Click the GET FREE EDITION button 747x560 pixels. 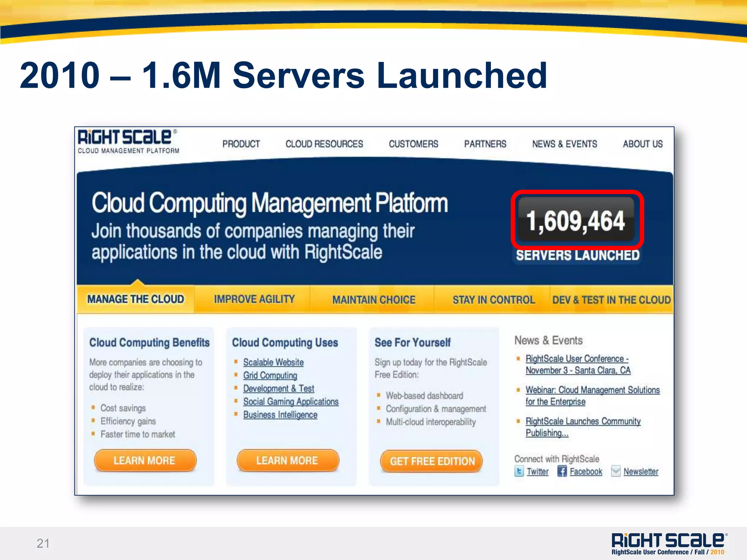[432, 461]
